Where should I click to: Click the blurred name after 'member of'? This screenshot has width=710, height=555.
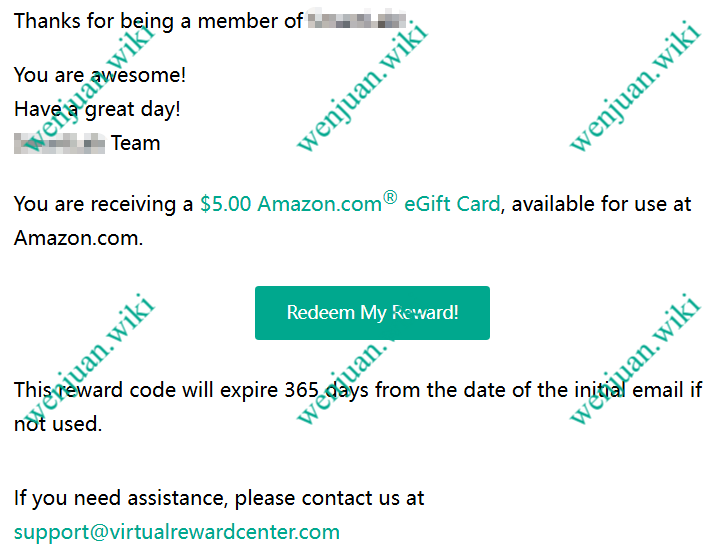357,20
